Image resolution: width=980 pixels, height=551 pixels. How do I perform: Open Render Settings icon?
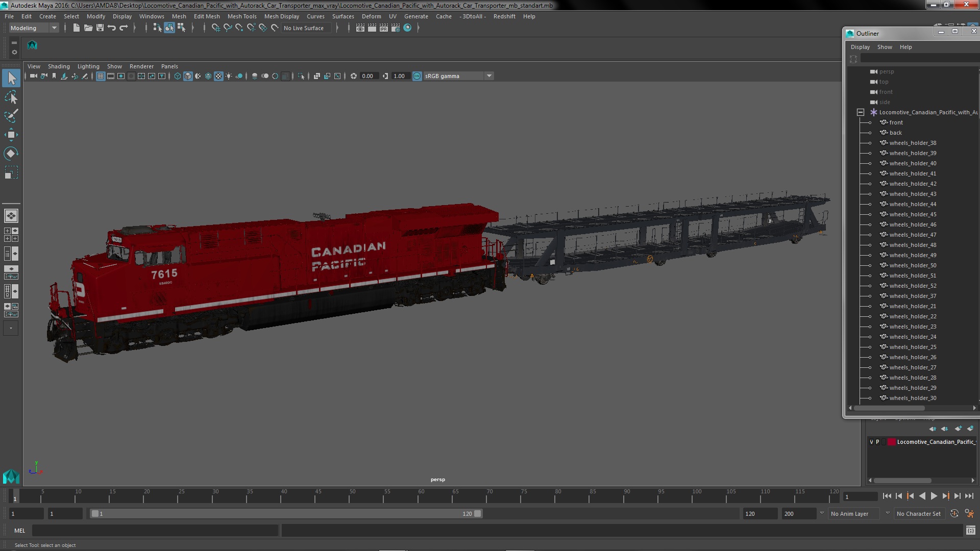[396, 28]
